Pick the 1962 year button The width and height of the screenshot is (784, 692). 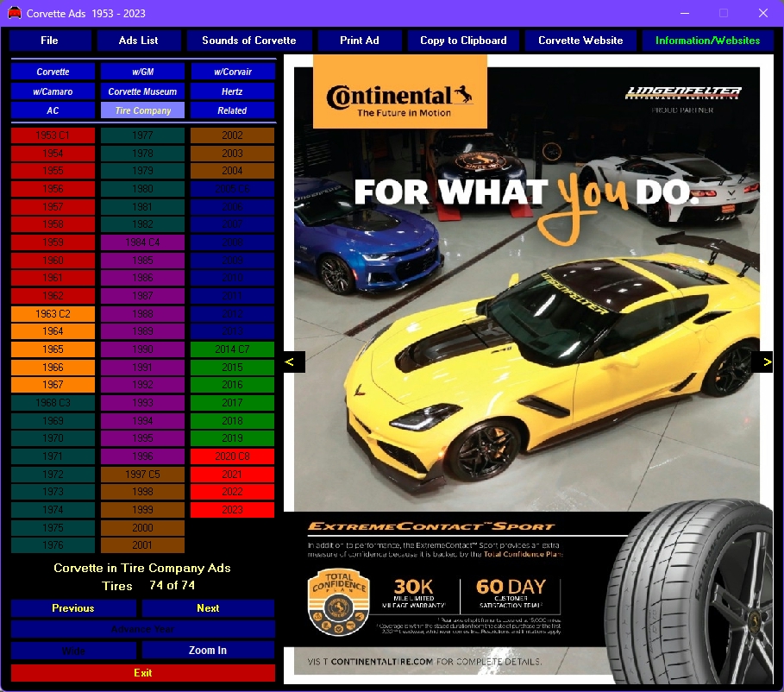point(53,296)
